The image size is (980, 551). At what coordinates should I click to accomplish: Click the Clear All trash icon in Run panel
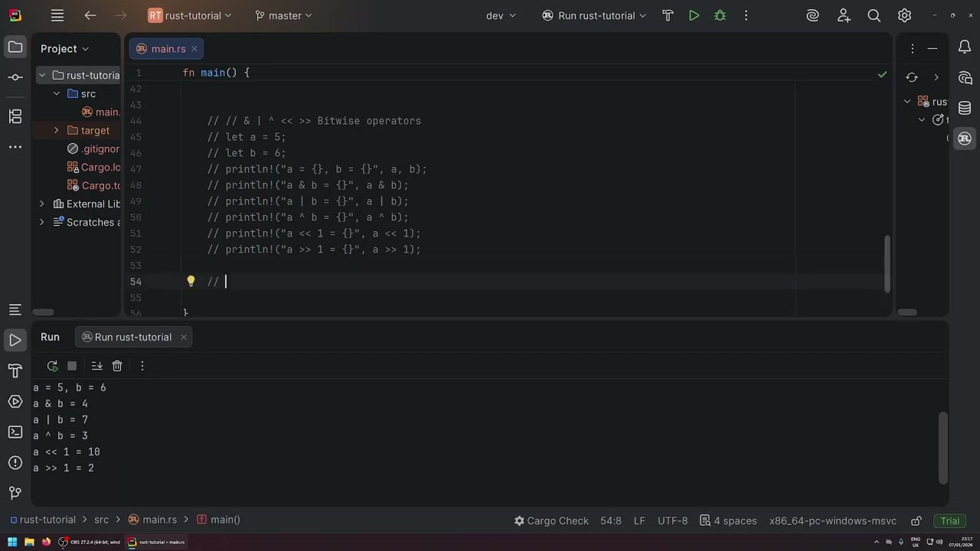(117, 366)
